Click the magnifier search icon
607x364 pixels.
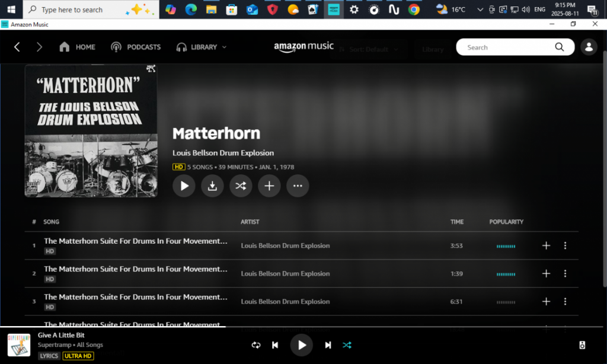pyautogui.click(x=560, y=47)
